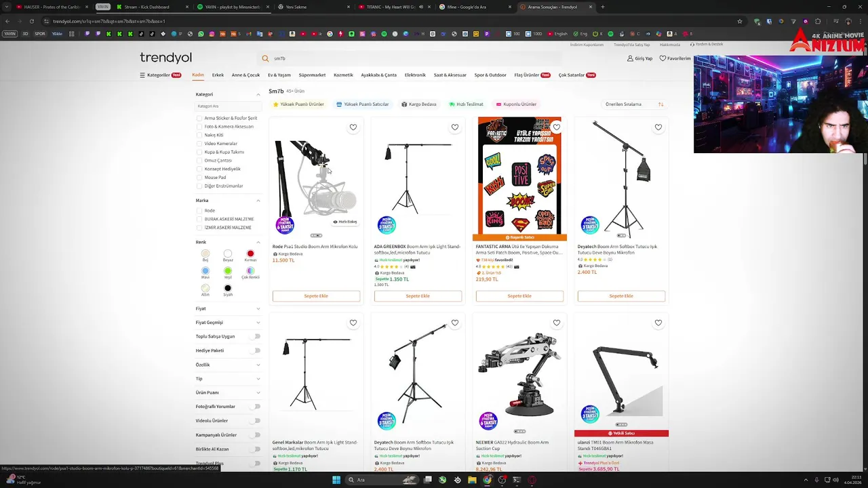Open the İndirim Kuponlarım link
This screenshot has height=488, width=868.
tap(587, 45)
